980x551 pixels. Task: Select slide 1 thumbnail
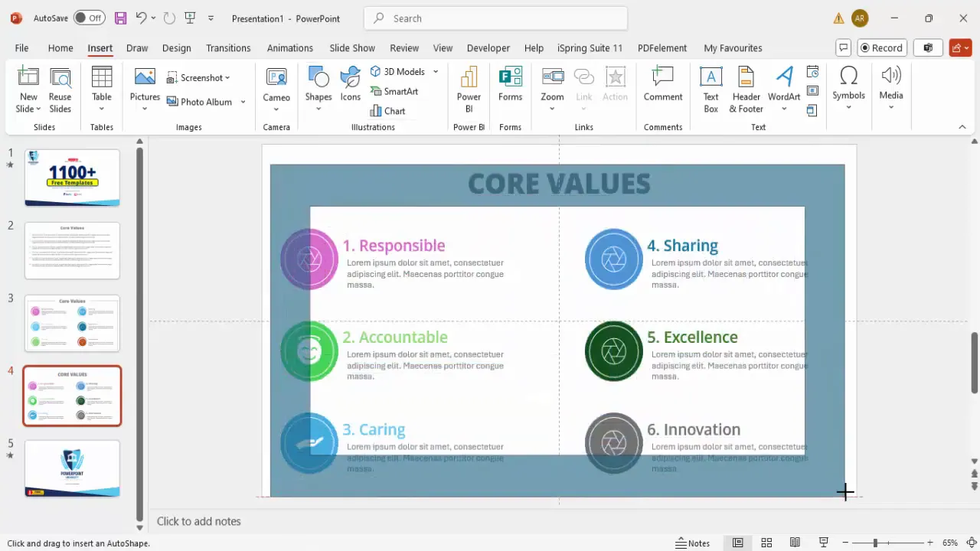pyautogui.click(x=72, y=178)
